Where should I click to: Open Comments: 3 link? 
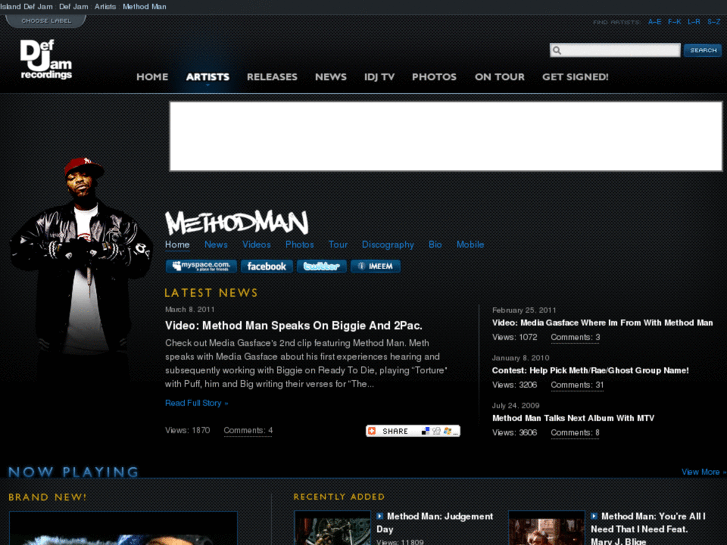click(x=575, y=337)
